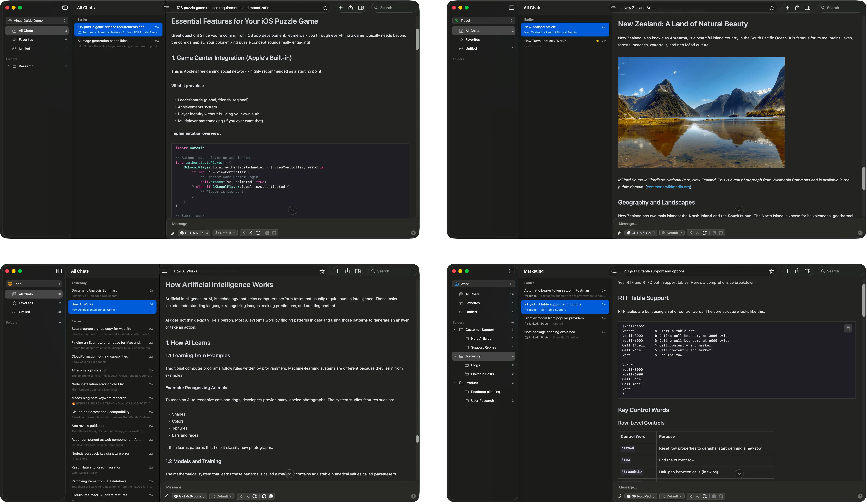Toggle favorite star for iOS puzzle game chat
This screenshot has width=867, height=504.
pos(325,8)
